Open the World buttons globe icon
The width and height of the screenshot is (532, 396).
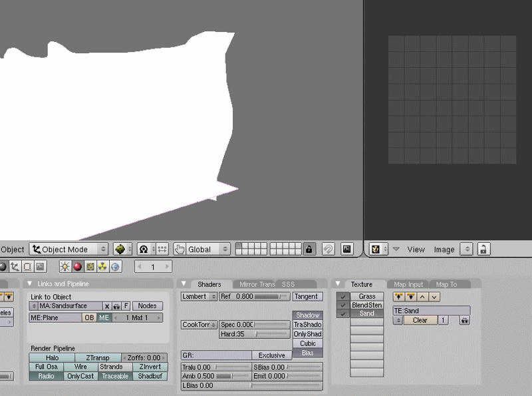point(115,267)
